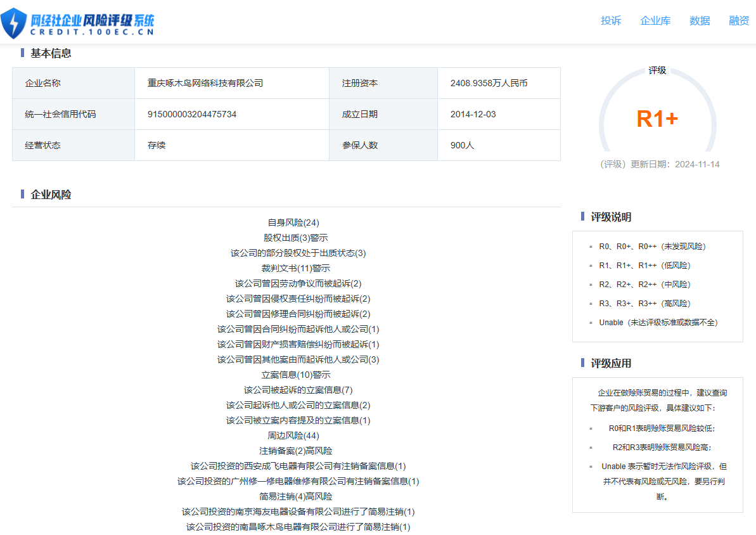
Task: Expand the 周边风险(44) section
Action: (293, 435)
